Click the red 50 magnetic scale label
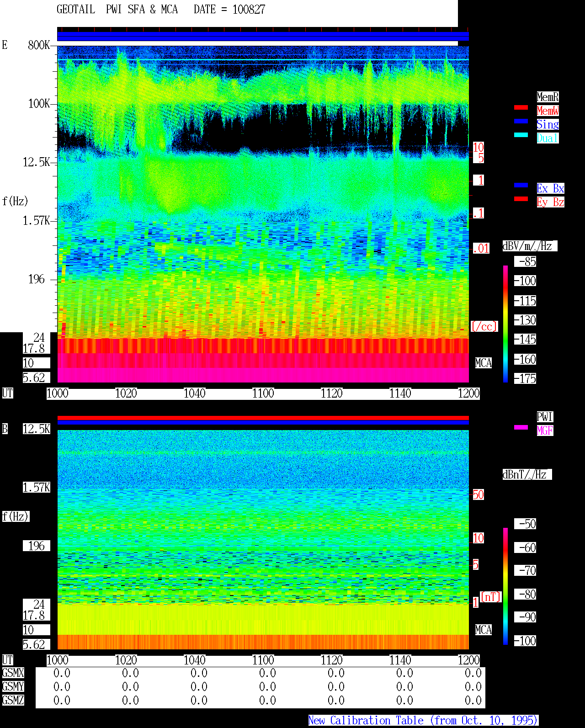The width and height of the screenshot is (585, 728). 478,494
